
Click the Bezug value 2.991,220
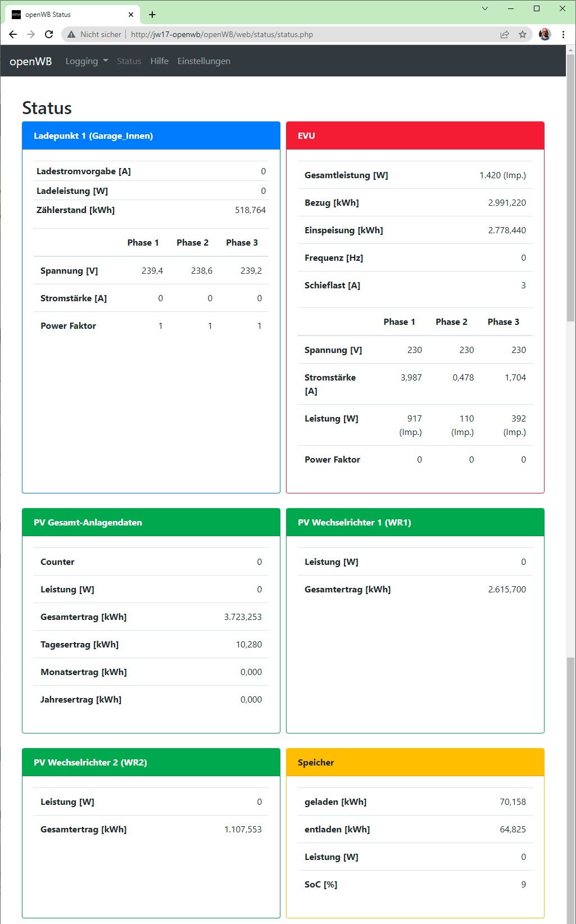507,203
